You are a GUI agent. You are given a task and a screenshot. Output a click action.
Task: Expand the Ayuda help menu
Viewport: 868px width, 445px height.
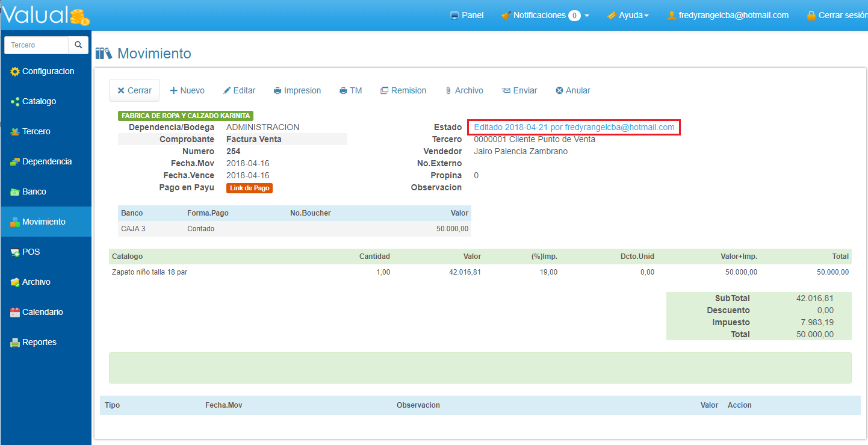[x=628, y=15]
